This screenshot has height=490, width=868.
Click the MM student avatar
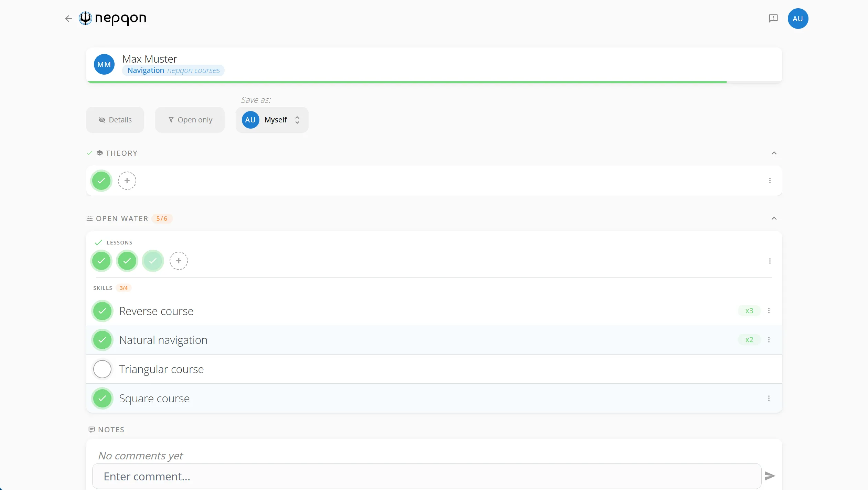(104, 64)
